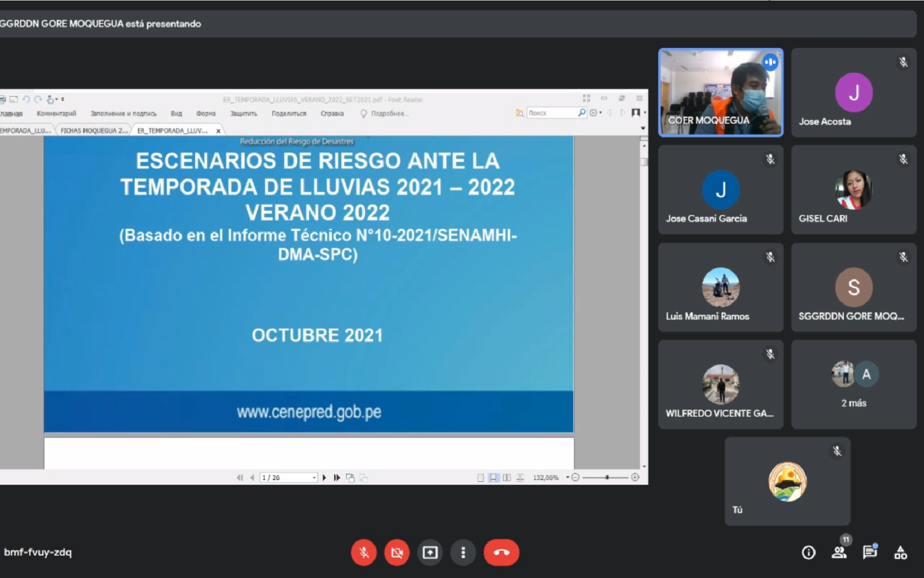Open more options three-dot menu

463,552
